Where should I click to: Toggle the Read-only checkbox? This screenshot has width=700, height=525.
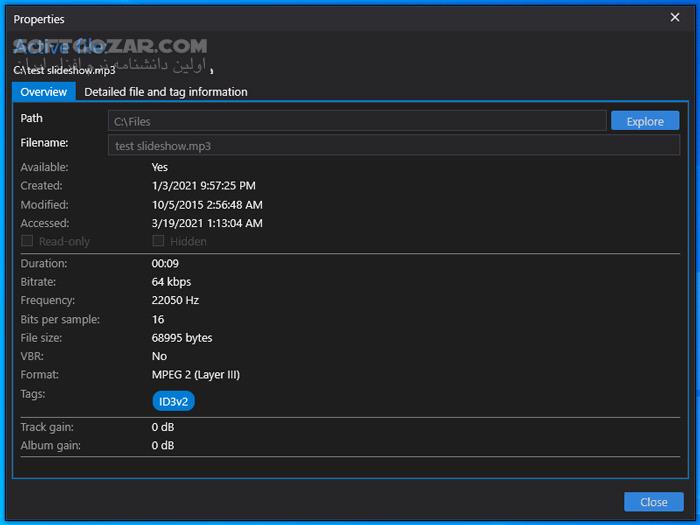point(28,241)
